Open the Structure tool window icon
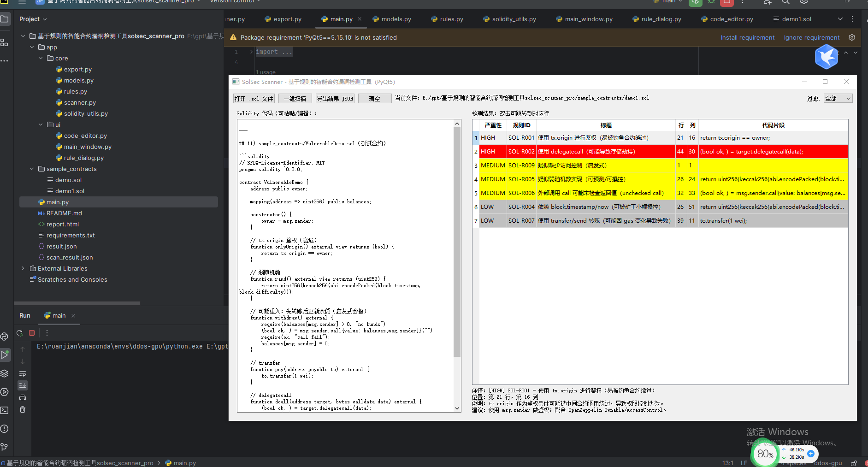This screenshot has height=467, width=868. pyautogui.click(x=5, y=42)
